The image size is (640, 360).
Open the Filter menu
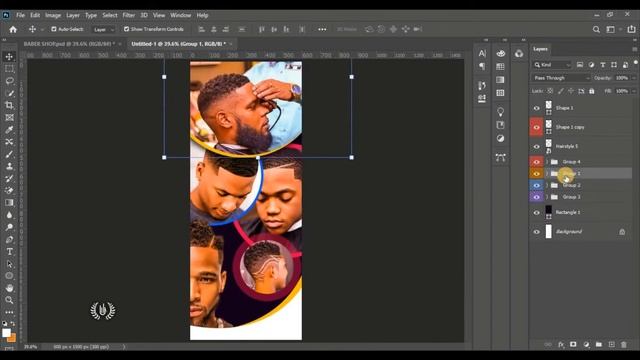[129, 15]
